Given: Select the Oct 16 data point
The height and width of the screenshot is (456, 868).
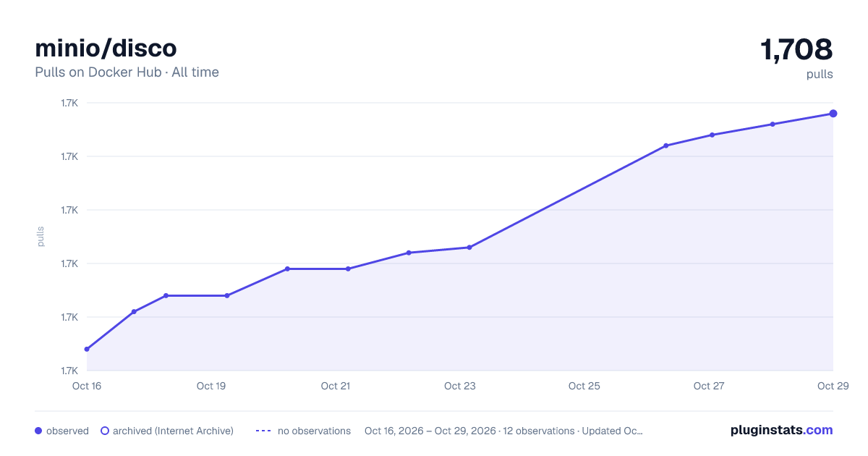Looking at the screenshot, I should point(87,349).
